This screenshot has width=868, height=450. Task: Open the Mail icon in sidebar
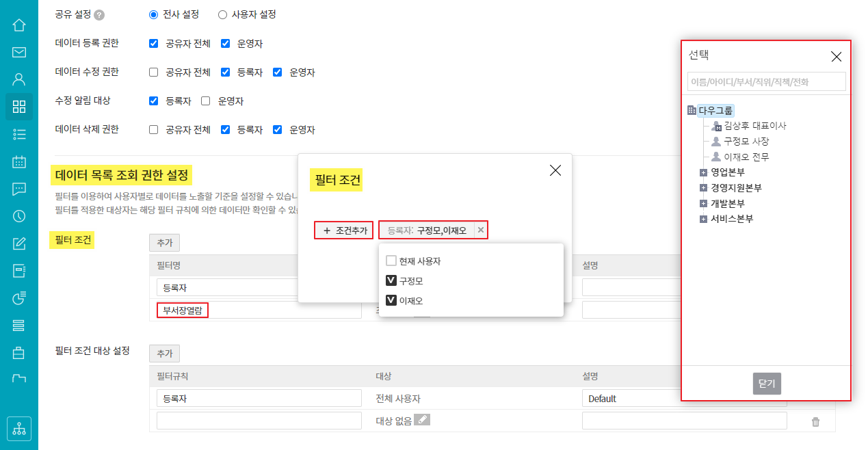click(x=19, y=52)
